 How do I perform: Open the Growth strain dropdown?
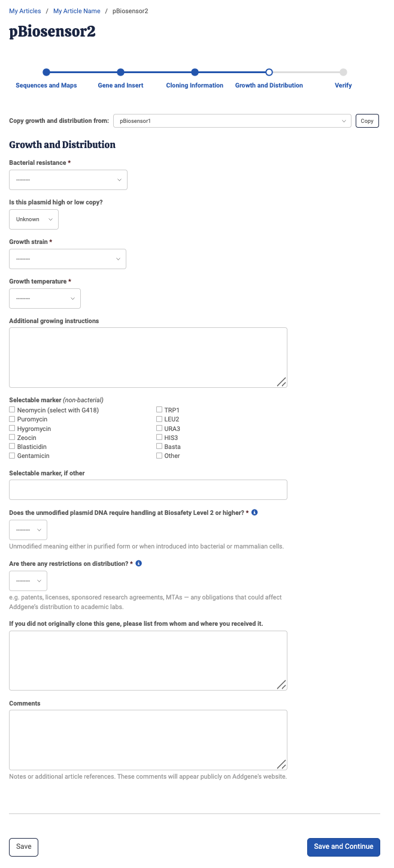[67, 258]
